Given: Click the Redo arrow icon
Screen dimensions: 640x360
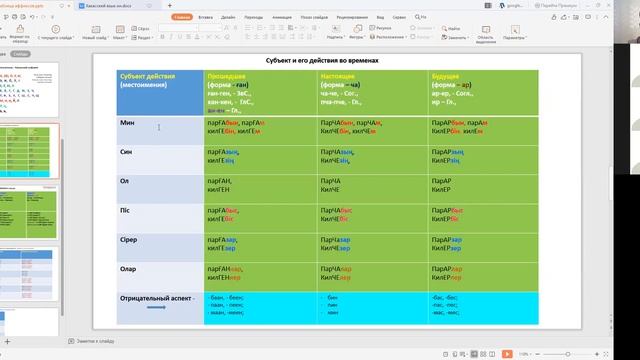Looking at the screenshot, I should [x=43, y=17].
